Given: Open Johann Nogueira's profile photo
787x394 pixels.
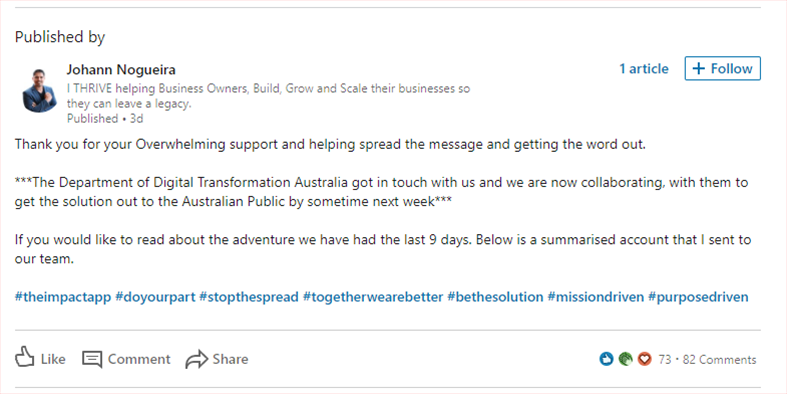Looking at the screenshot, I should (40, 91).
